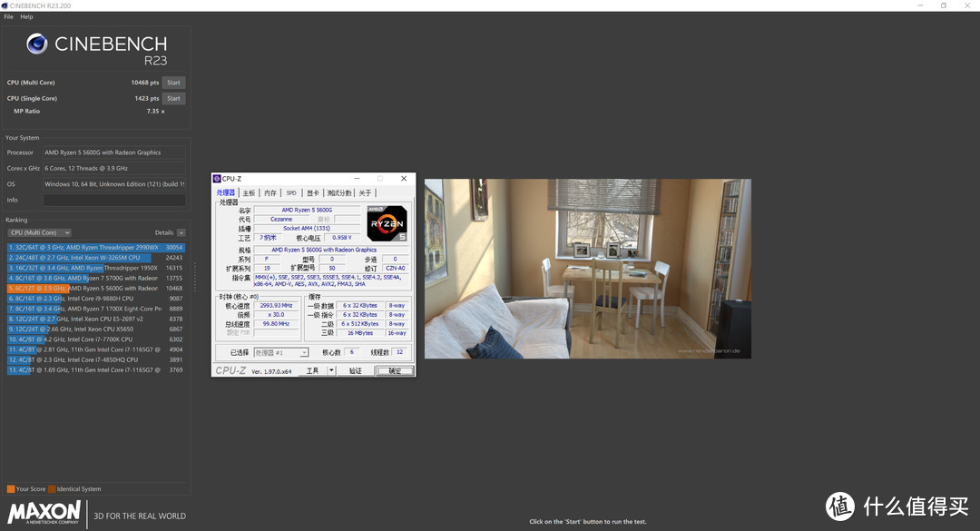Open the CPU (Multi Core) ranking dropdown
The width and height of the screenshot is (980, 531).
pos(39,232)
